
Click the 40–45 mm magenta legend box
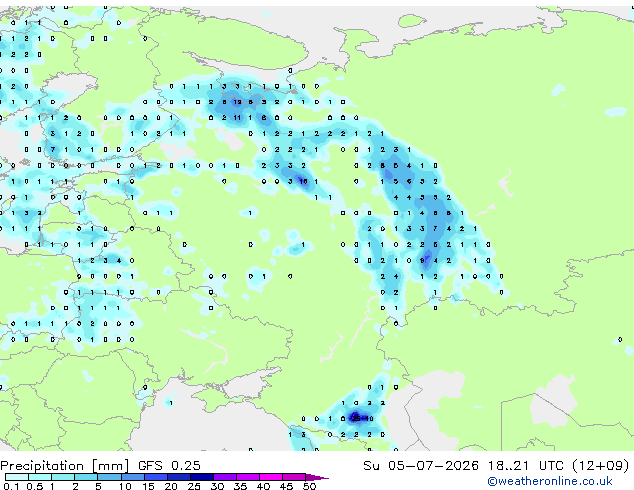[271, 477]
